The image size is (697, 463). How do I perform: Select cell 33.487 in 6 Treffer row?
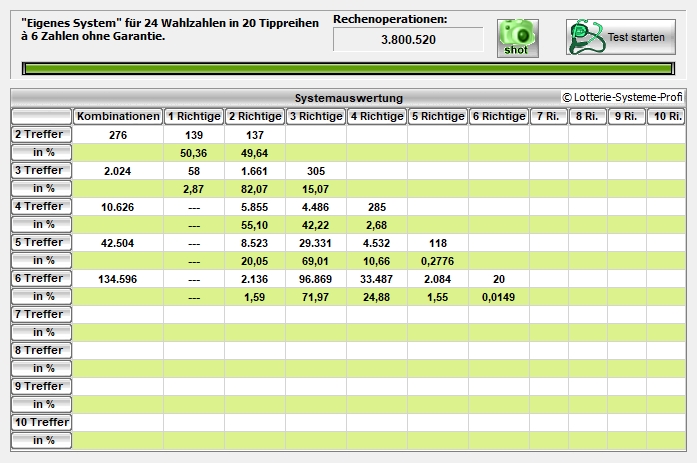tap(377, 279)
